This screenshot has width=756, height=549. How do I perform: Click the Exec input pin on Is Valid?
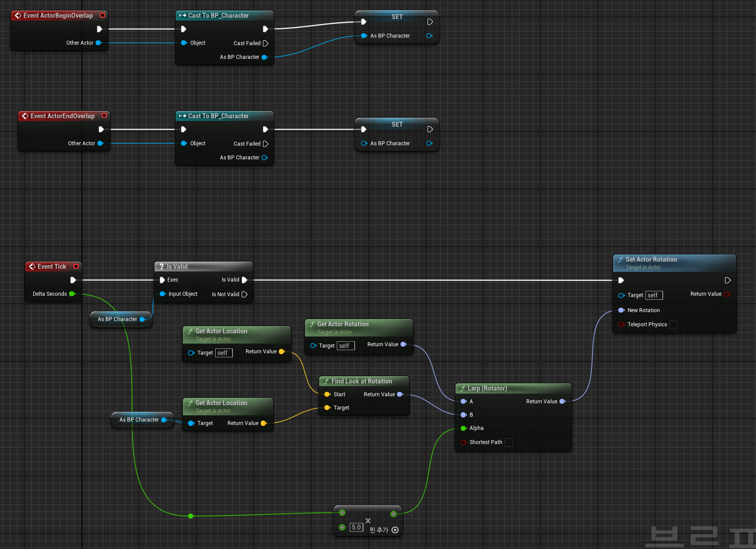pyautogui.click(x=162, y=280)
